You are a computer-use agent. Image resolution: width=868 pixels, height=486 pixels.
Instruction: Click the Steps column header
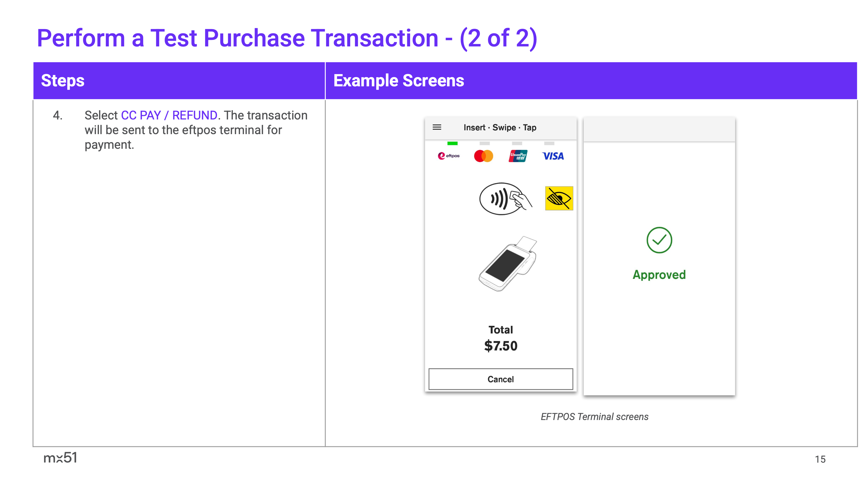point(63,81)
